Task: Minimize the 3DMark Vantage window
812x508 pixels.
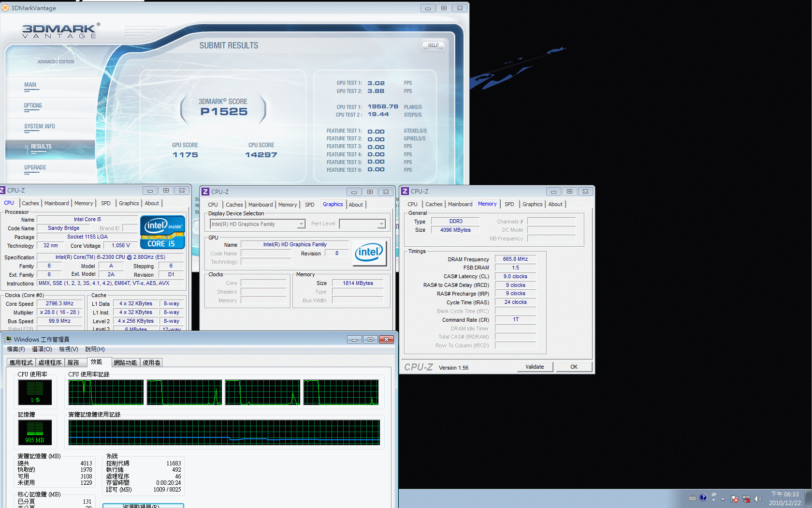Action: [x=427, y=8]
